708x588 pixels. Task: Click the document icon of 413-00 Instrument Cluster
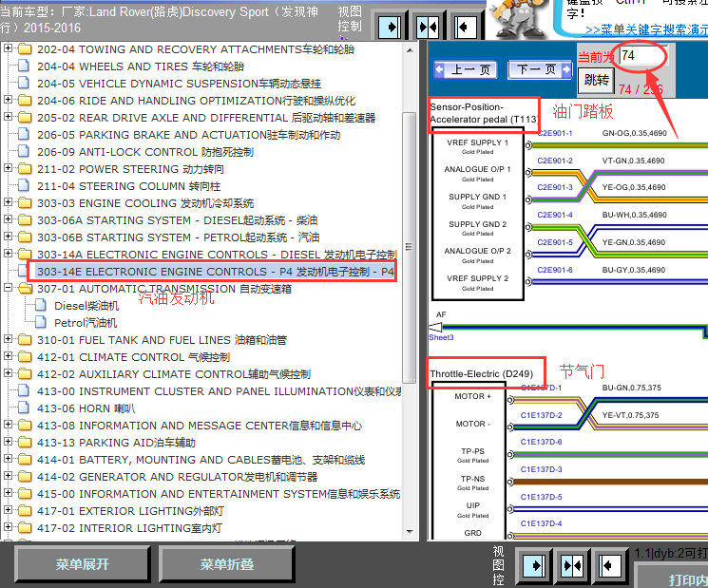click(x=24, y=390)
